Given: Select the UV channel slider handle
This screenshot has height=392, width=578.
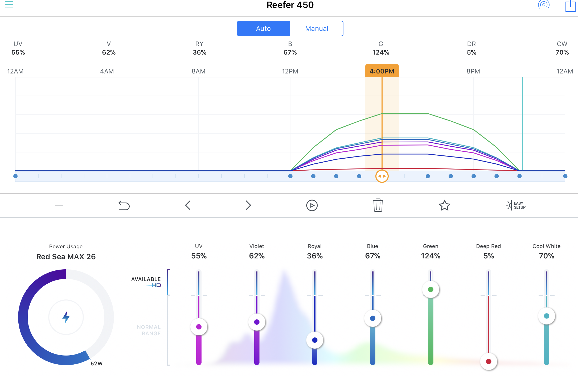Looking at the screenshot, I should (199, 327).
